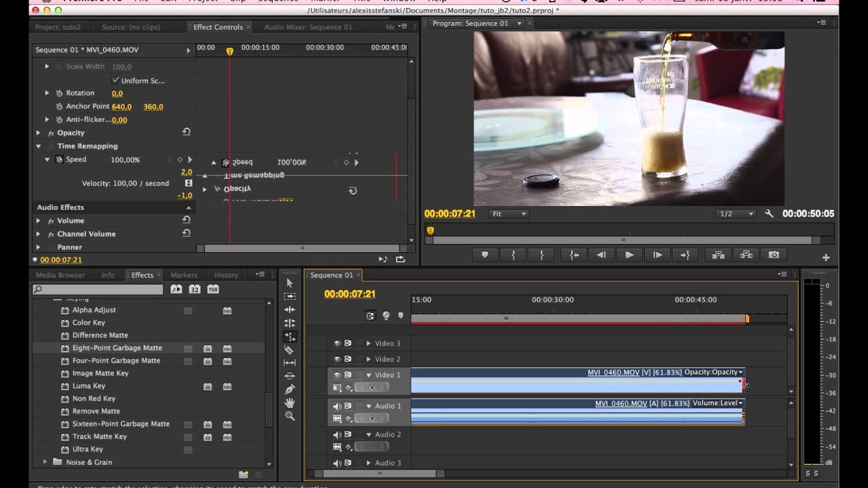Screen dimensions: 868x488
Task: Open playback resolution 1/2 dropdown
Action: click(736, 213)
